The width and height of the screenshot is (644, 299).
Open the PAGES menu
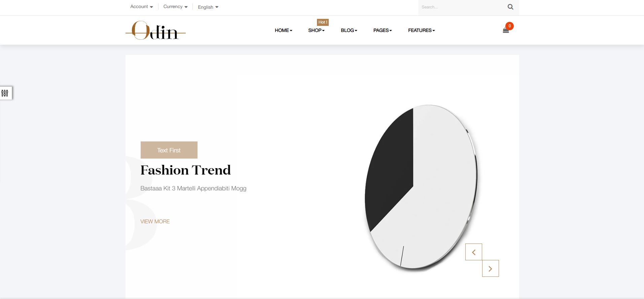(383, 30)
